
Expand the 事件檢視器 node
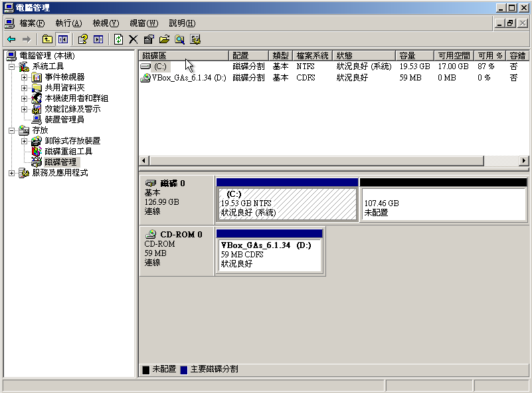pos(24,77)
